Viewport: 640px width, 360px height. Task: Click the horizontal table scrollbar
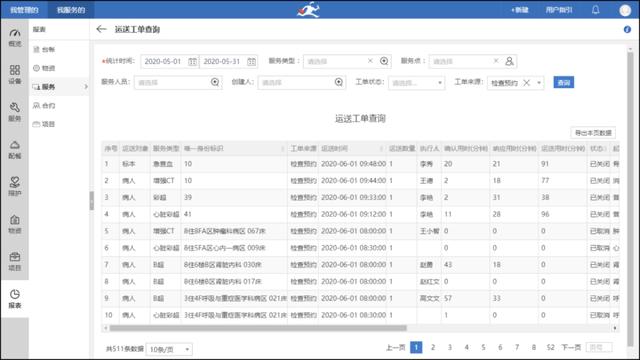[x=258, y=328]
